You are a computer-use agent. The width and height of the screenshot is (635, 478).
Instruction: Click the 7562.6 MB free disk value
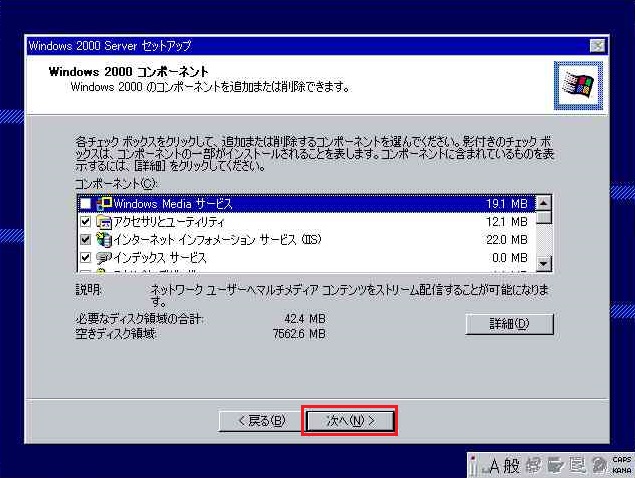pos(299,333)
